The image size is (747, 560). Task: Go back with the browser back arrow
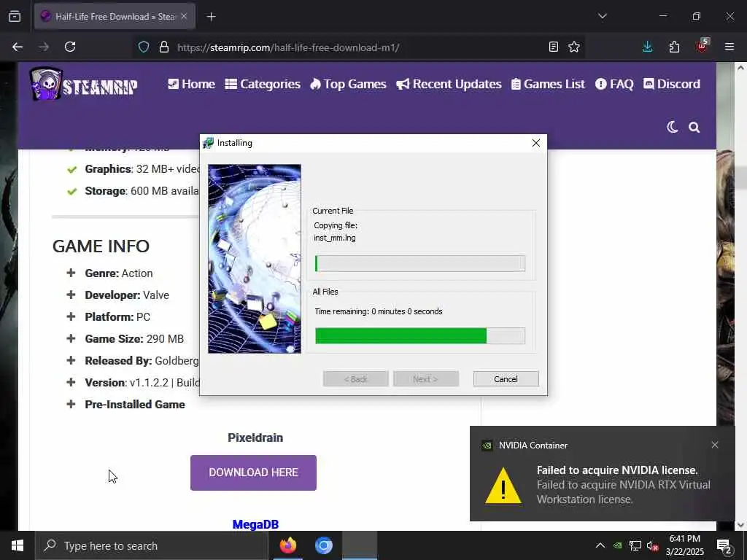(18, 47)
